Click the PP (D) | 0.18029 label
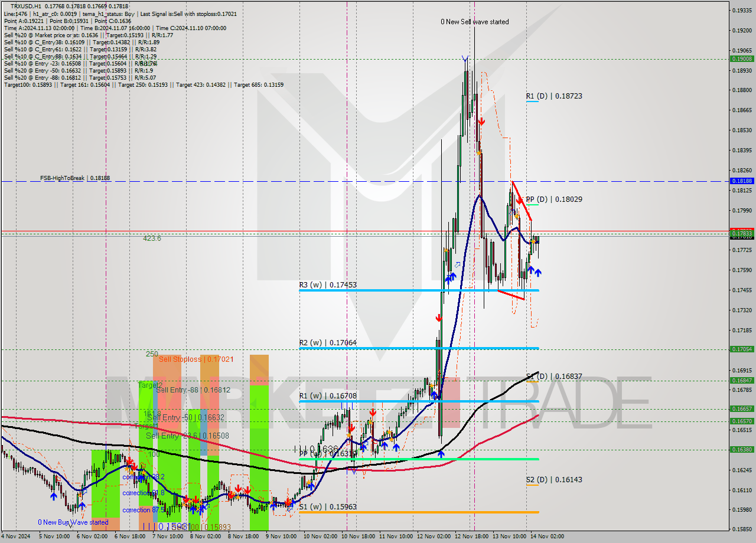Viewport: 756px width, 543px height. click(x=554, y=199)
